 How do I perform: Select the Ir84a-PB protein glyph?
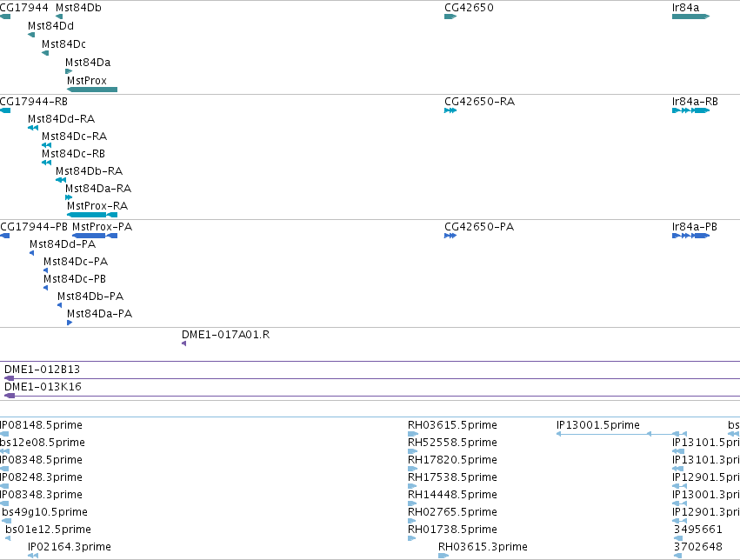pos(691,236)
